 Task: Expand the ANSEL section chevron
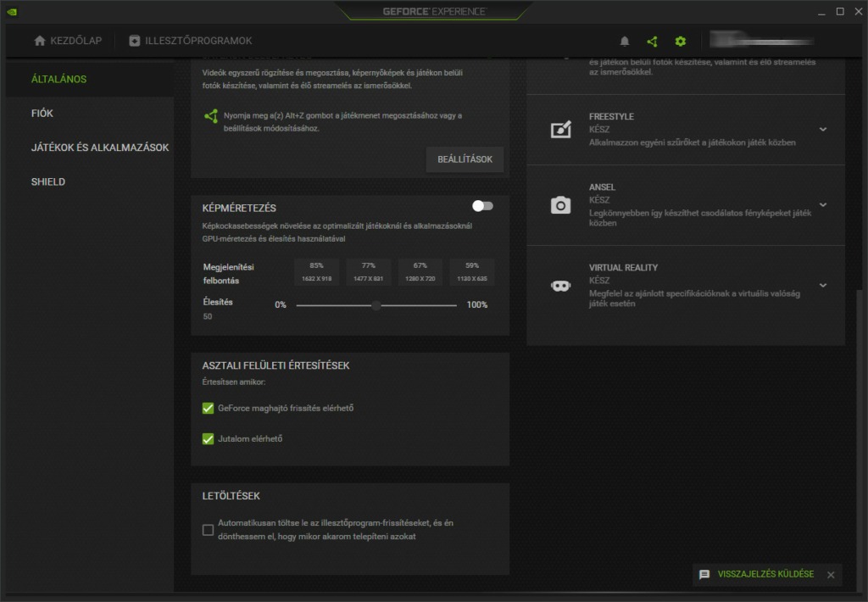pos(823,205)
